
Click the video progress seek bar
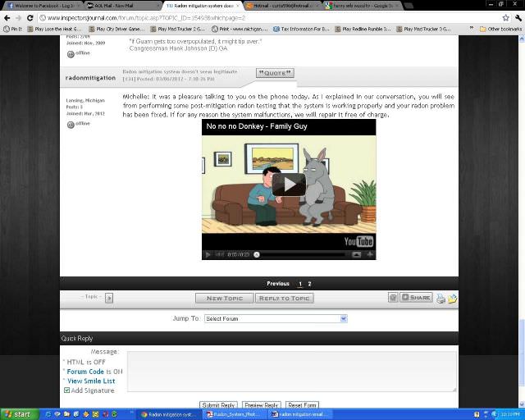304,254
